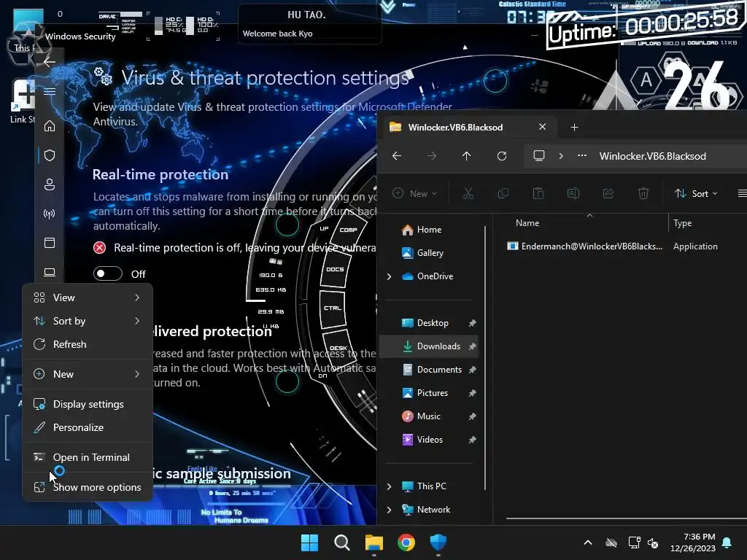Refresh the File Explorer folder

(502, 156)
